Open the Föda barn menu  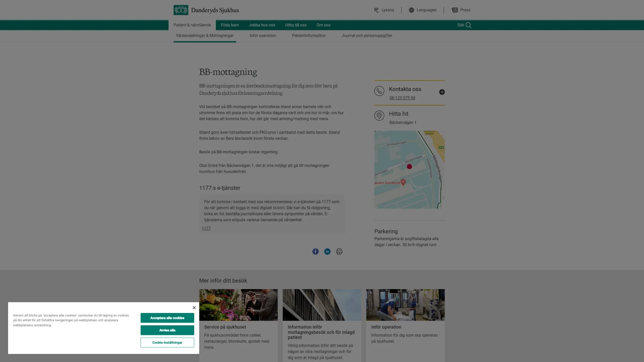pos(230,25)
